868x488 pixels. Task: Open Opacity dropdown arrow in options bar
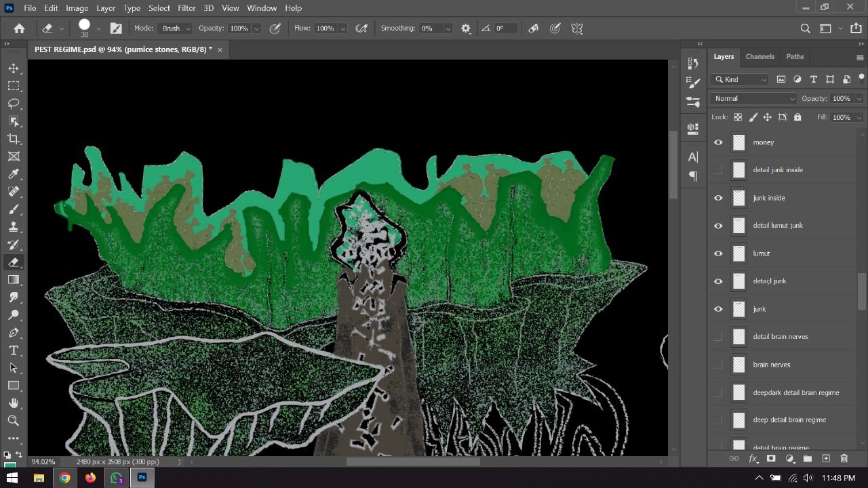256,28
